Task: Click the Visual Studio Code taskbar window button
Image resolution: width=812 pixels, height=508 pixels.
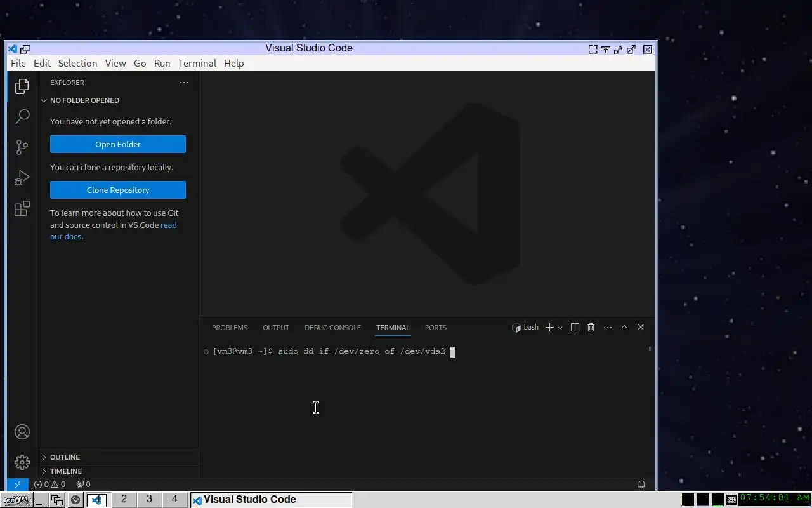Action: point(271,500)
